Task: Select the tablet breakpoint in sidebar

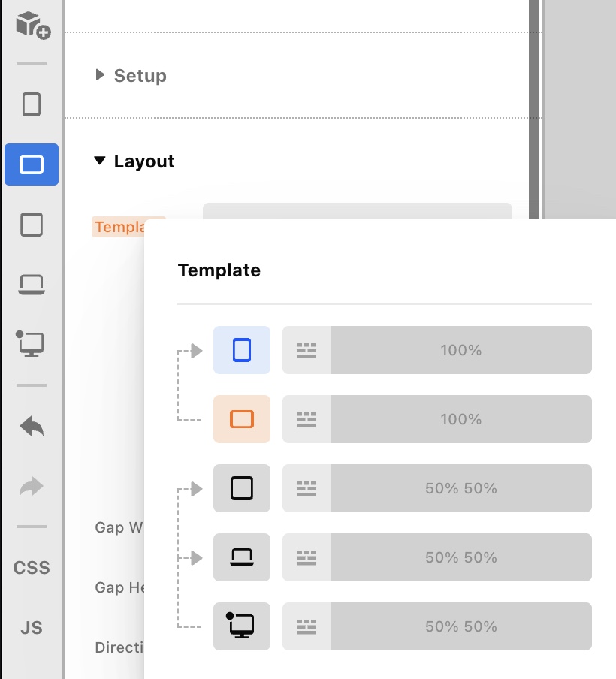Action: pyautogui.click(x=32, y=225)
